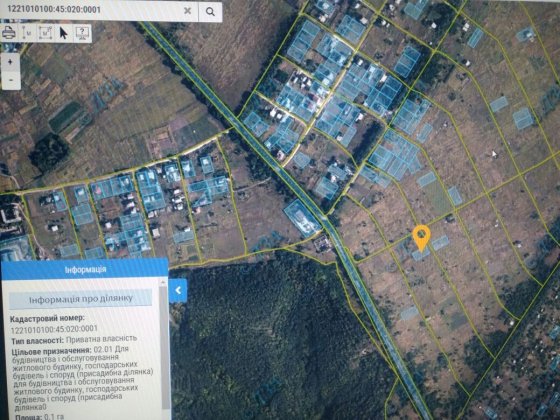
Task: Collapse the information panel with chevron
Action: coord(178,290)
